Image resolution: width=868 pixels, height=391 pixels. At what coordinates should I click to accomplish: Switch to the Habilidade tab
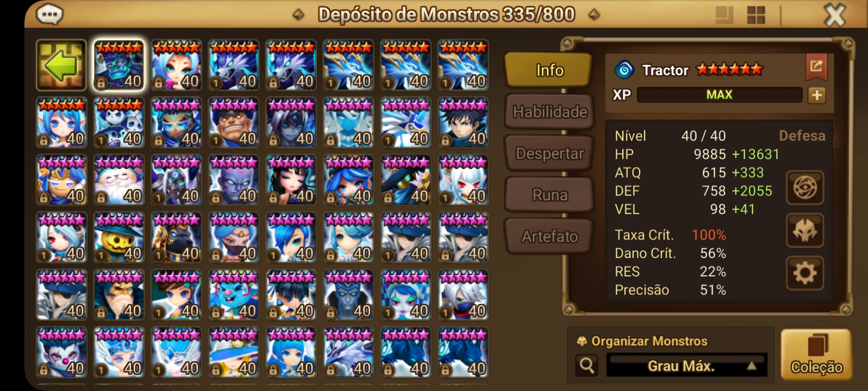tap(549, 112)
